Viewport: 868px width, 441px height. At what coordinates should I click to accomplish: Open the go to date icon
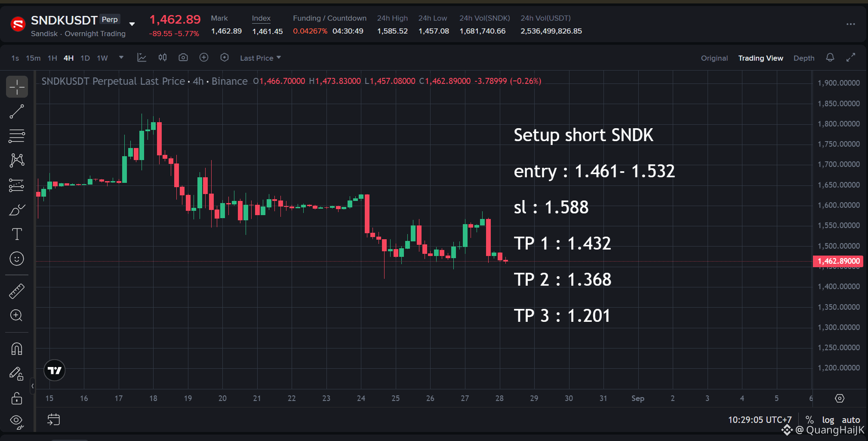pos(53,419)
